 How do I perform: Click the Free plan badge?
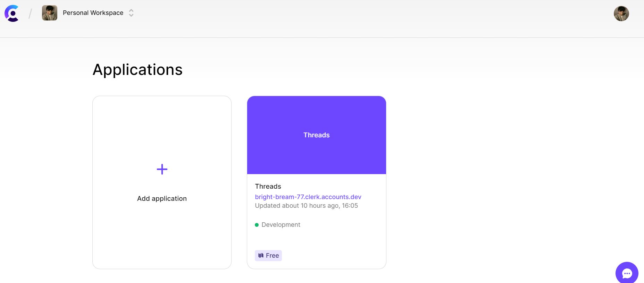[268, 256]
